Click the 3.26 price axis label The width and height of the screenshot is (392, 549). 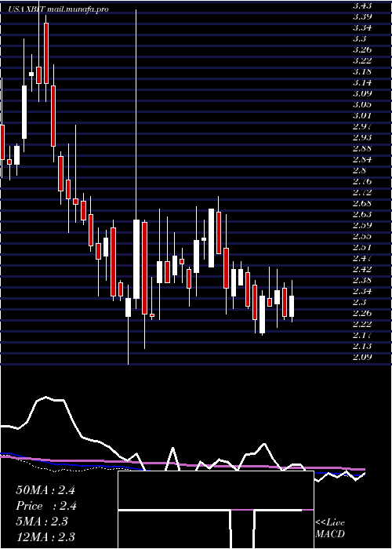[362, 49]
